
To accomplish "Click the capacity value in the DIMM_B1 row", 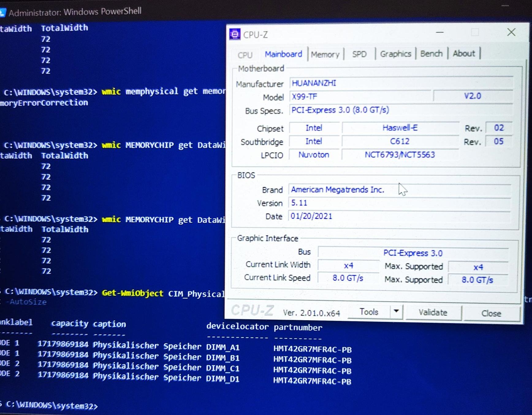I will click(63, 354).
